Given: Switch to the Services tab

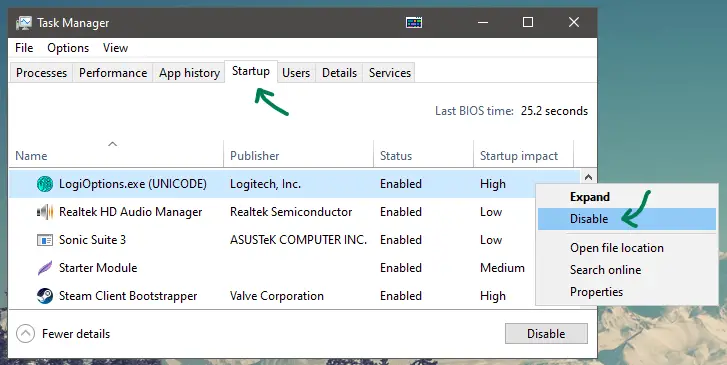Looking at the screenshot, I should point(389,73).
